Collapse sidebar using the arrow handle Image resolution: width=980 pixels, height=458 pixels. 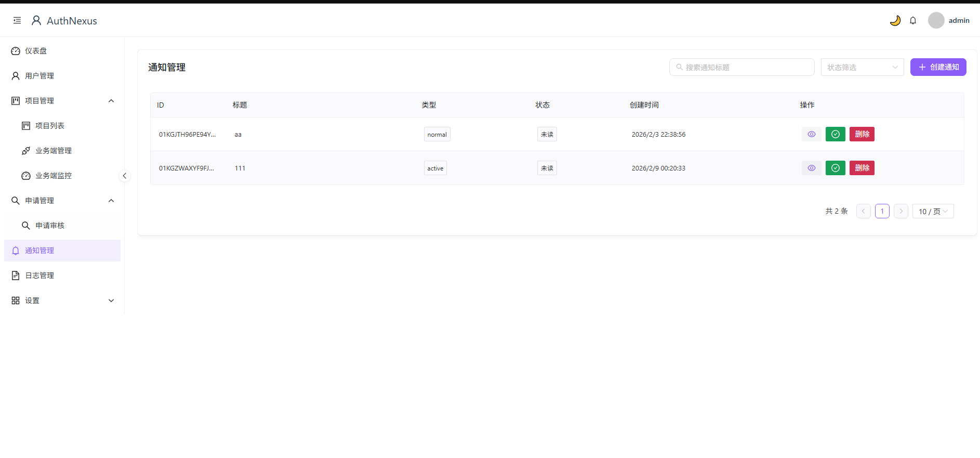(124, 176)
